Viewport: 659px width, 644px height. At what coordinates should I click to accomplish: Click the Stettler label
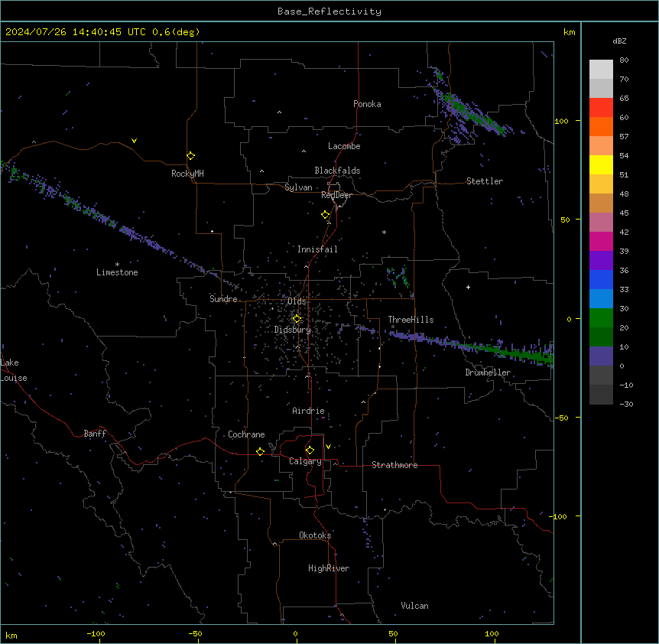[485, 181]
